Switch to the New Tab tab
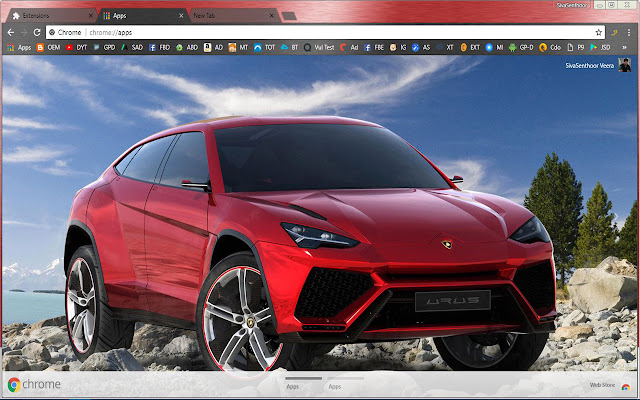Viewport: 640px width, 400px height. (x=231, y=16)
